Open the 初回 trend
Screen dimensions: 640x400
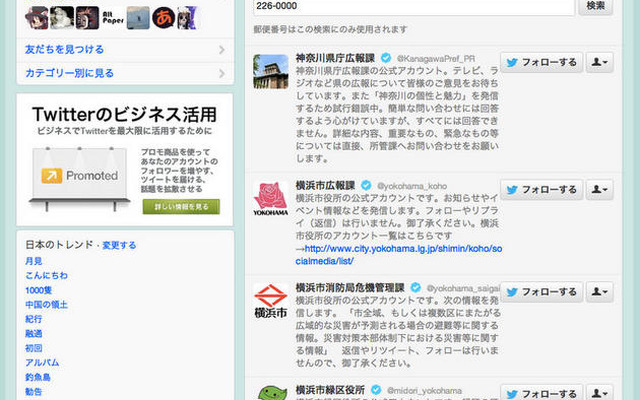[x=33, y=348]
